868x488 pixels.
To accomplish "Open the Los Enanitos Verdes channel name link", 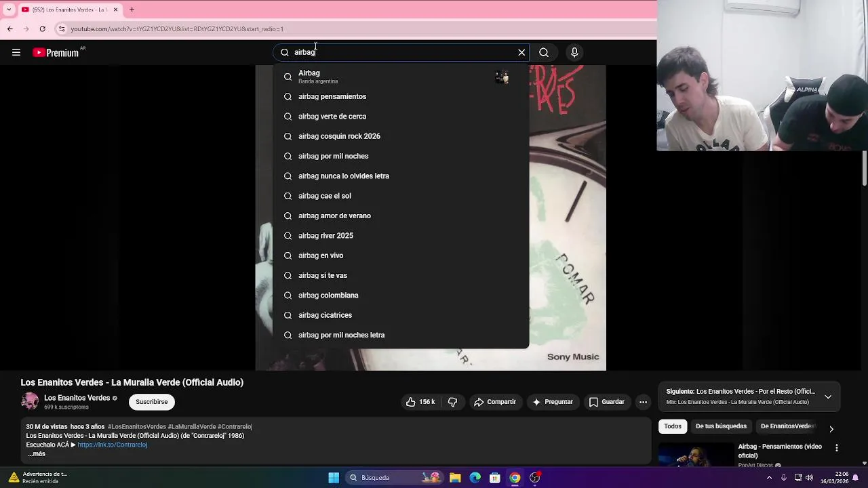I will click(77, 398).
